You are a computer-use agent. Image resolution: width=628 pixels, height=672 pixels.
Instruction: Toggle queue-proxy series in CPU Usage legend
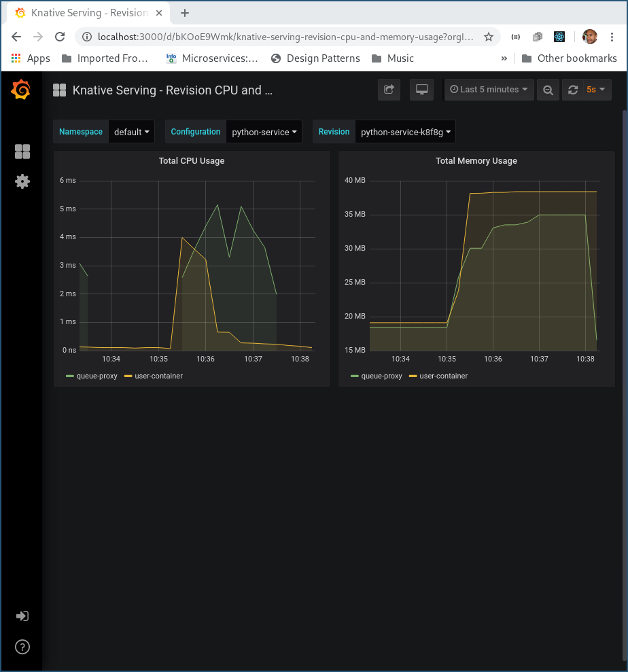(x=97, y=376)
